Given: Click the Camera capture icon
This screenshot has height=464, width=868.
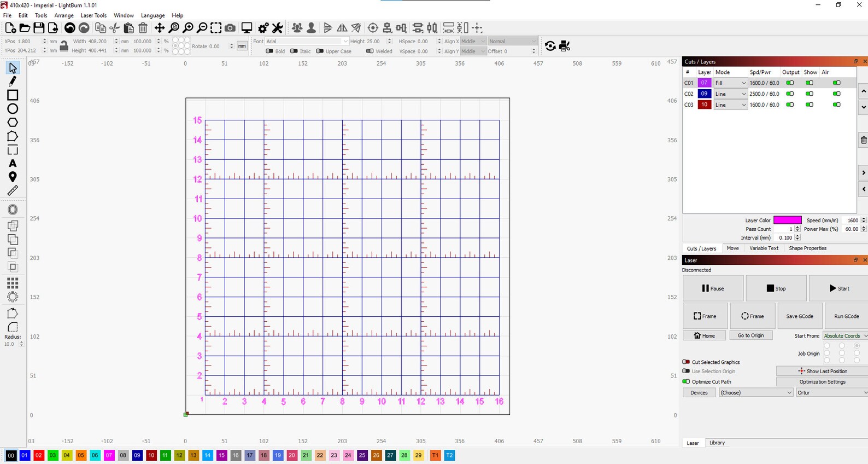Looking at the screenshot, I should pyautogui.click(x=230, y=28).
